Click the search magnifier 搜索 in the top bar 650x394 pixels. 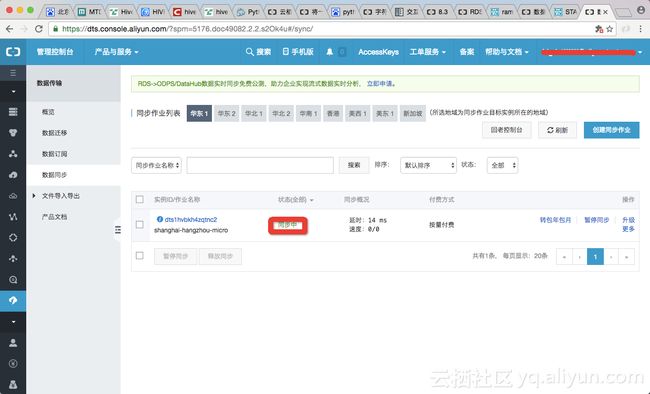[x=258, y=52]
